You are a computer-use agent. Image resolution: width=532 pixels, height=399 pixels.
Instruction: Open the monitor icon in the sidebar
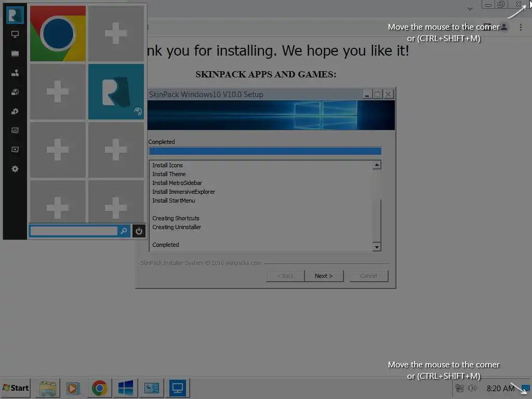[15, 34]
